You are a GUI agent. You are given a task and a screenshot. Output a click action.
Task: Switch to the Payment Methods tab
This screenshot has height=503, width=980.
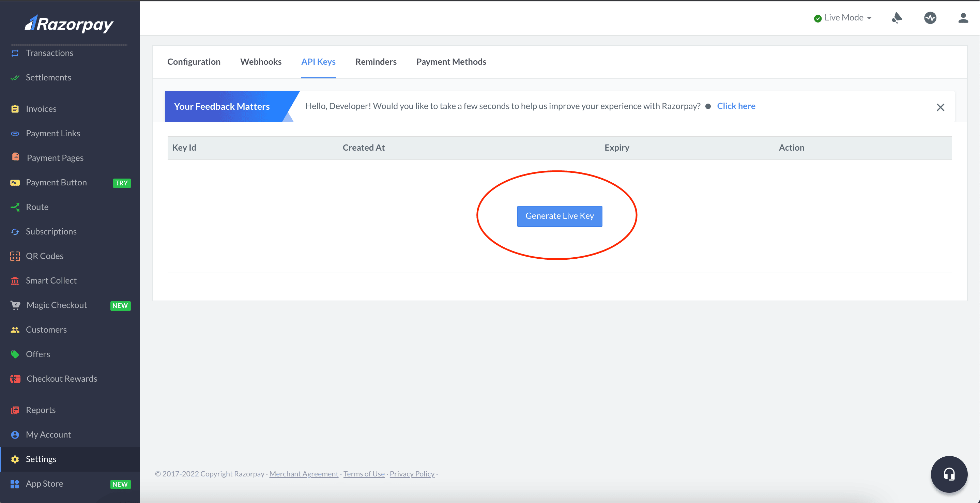[451, 62]
